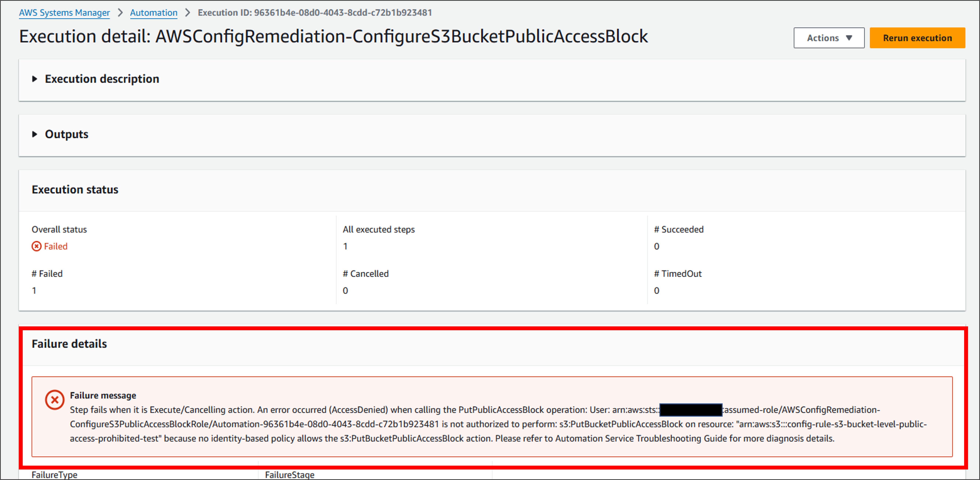Image resolution: width=980 pixels, height=480 pixels.
Task: Click the Failure details heading
Action: tap(69, 344)
